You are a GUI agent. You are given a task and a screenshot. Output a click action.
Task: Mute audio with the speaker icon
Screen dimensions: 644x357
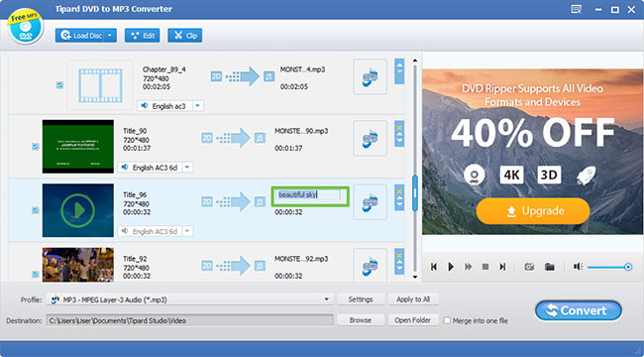(x=579, y=267)
